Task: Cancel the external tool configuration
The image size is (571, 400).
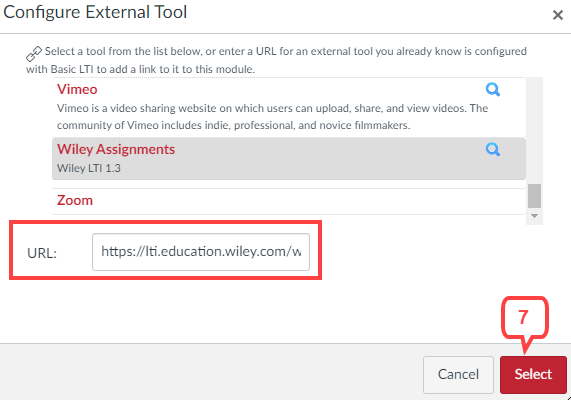Action: tap(458, 374)
